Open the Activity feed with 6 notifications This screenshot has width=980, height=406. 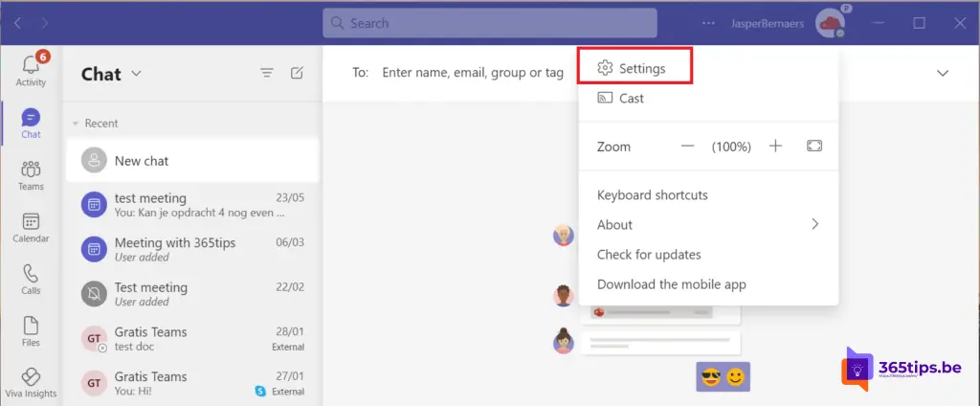31,69
